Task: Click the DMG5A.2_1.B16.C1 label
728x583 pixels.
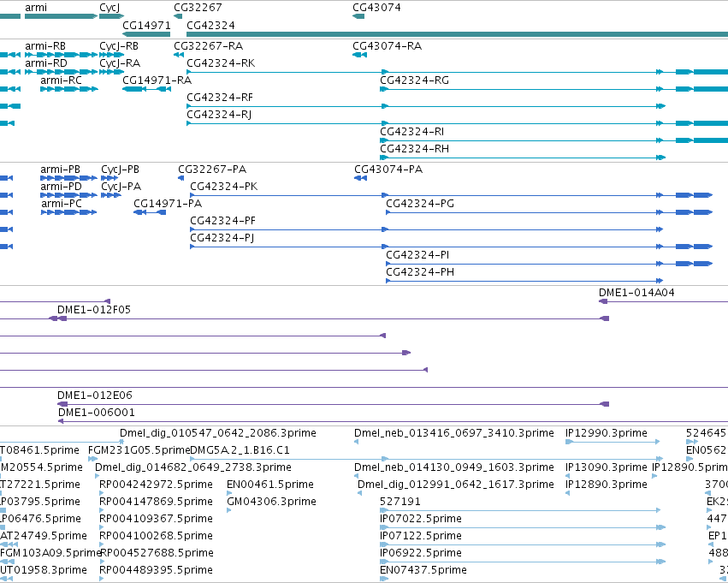Action: (x=240, y=450)
